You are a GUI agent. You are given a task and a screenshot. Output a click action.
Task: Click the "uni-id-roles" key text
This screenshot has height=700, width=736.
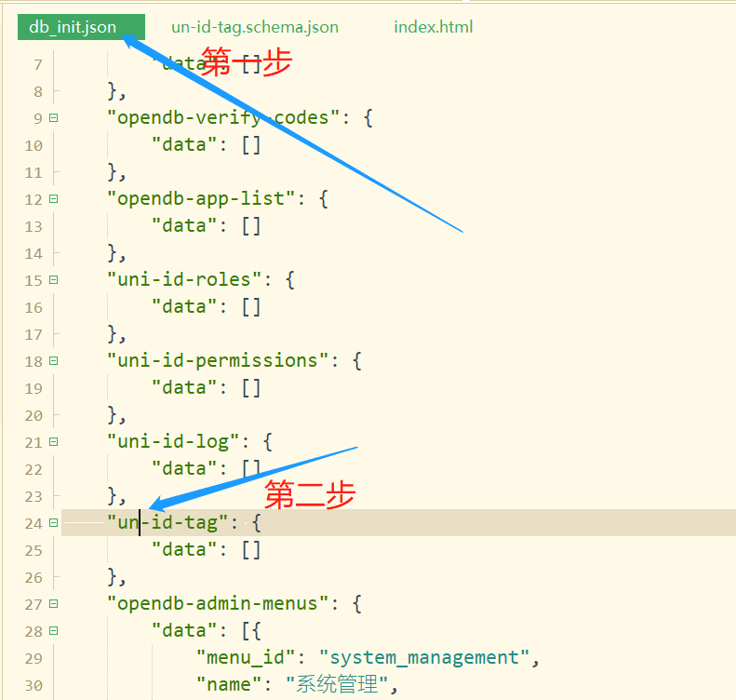tap(184, 280)
